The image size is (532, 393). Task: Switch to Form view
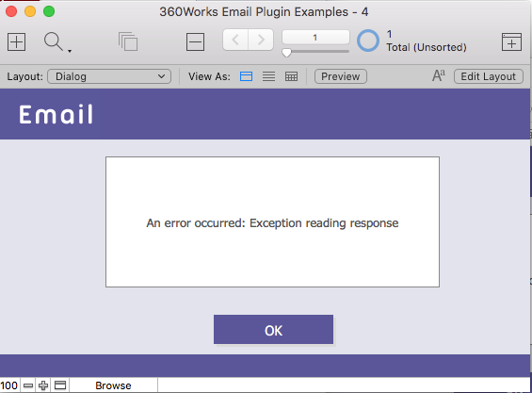[x=246, y=76]
